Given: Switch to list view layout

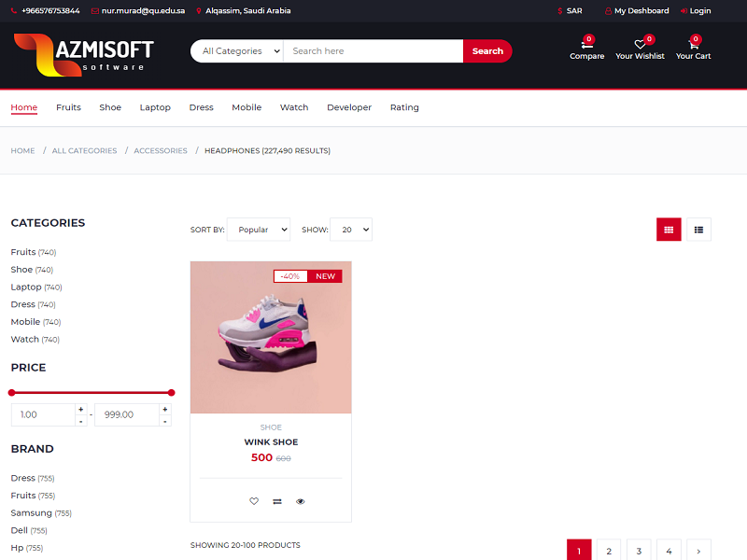Looking at the screenshot, I should (x=698, y=229).
